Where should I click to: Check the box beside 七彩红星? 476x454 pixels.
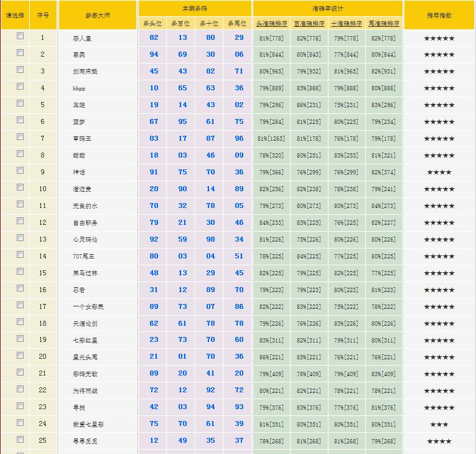point(21,339)
